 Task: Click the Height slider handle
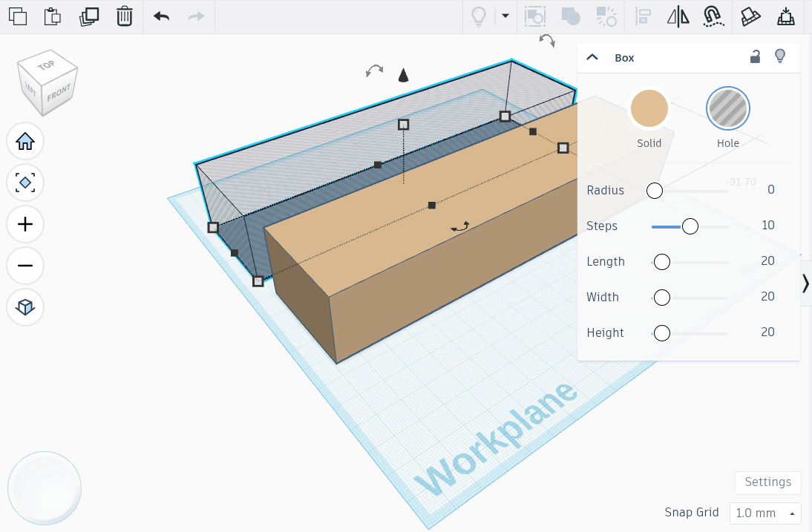click(662, 333)
